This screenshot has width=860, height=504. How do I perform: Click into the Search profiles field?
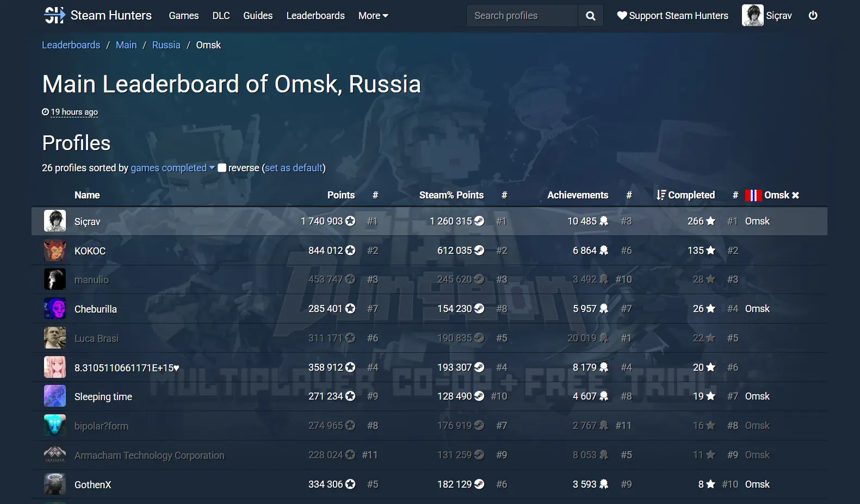(522, 16)
